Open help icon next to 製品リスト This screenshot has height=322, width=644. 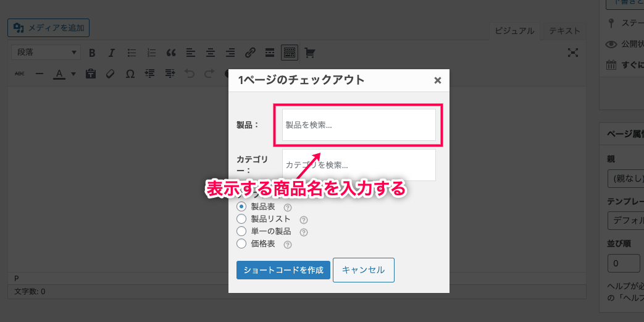[304, 220]
